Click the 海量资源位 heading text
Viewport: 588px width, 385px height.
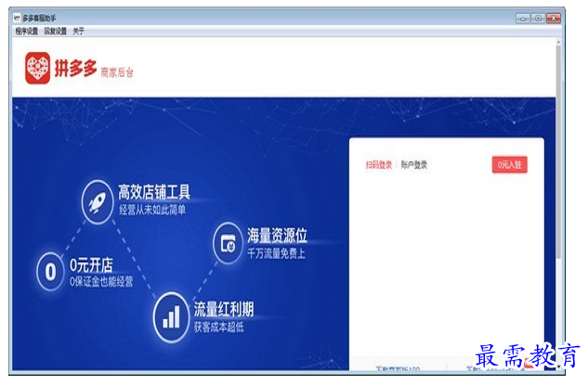(x=277, y=236)
